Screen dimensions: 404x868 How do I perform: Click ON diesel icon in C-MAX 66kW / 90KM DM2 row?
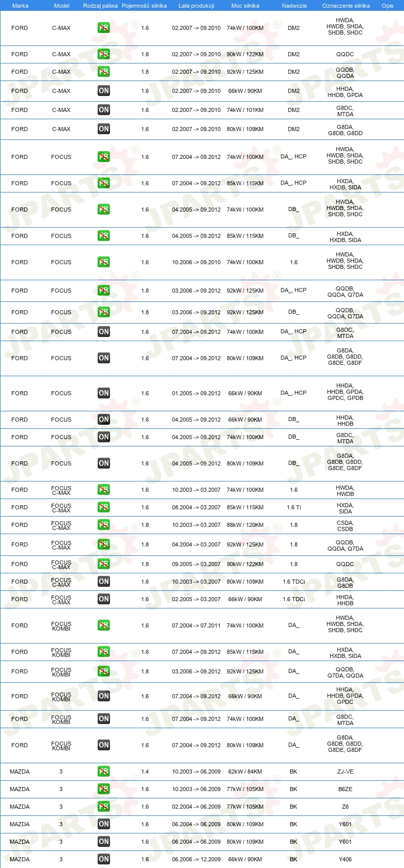click(104, 91)
